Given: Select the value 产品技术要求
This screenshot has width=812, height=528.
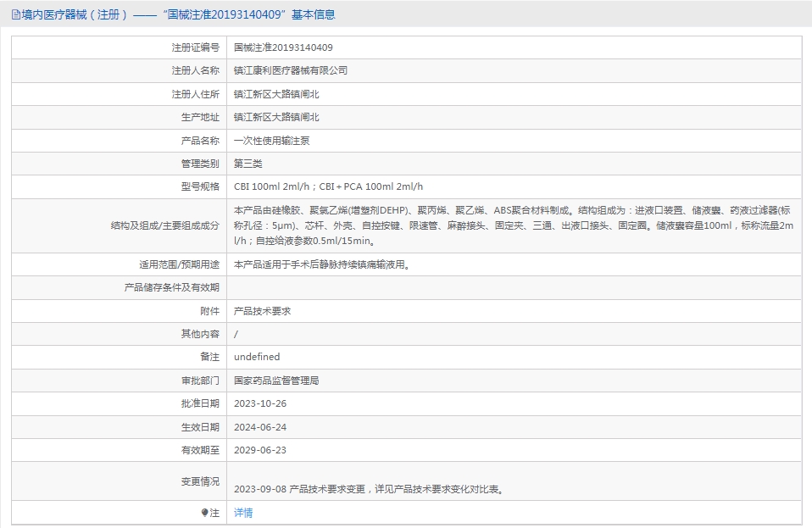Looking at the screenshot, I should tap(263, 311).
